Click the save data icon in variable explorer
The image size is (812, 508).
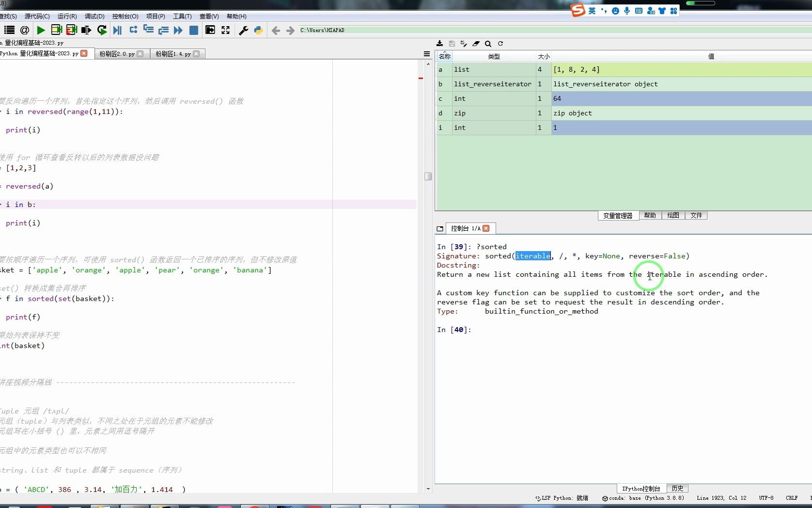pyautogui.click(x=452, y=44)
